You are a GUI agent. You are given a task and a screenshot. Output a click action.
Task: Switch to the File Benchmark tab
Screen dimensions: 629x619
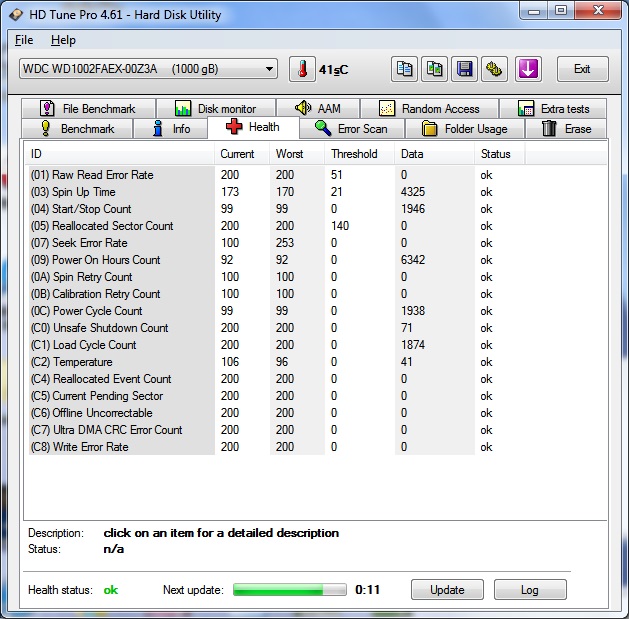point(88,108)
